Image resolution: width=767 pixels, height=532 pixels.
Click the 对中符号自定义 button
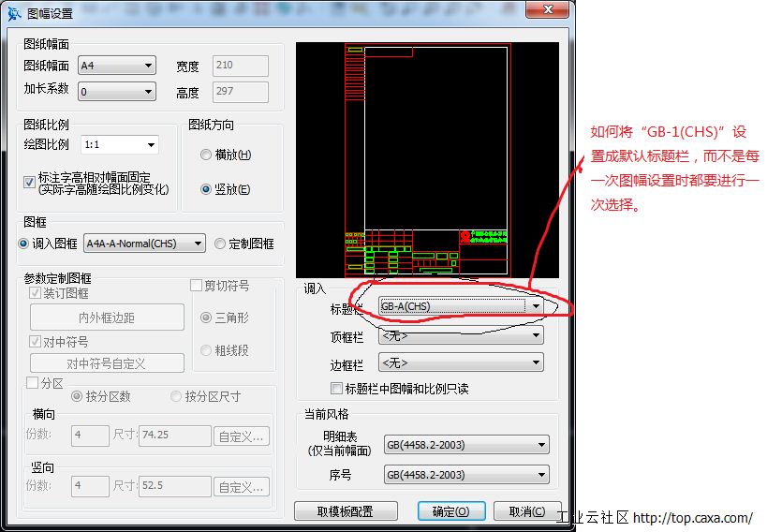(x=107, y=363)
